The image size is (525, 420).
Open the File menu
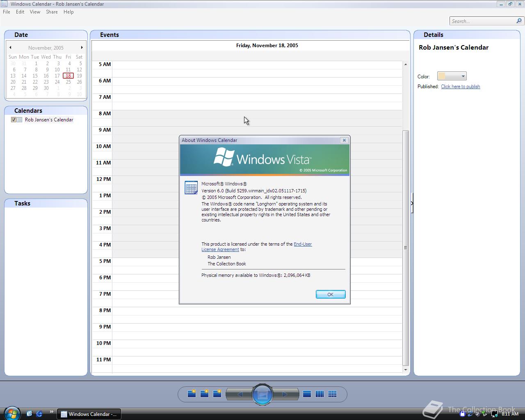click(7, 12)
